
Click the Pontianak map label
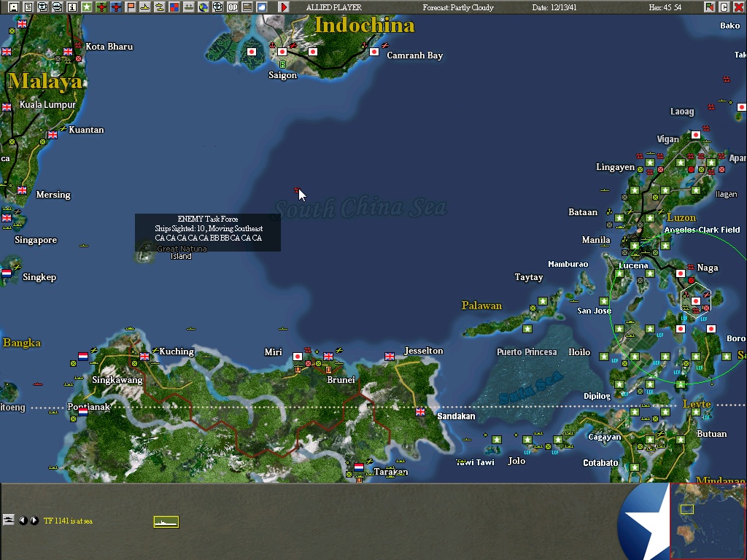(x=88, y=407)
